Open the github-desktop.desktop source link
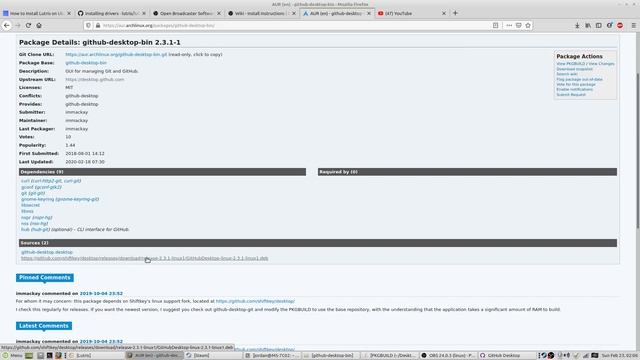Image resolution: width=640 pixels, height=360 pixels. pyautogui.click(x=47, y=252)
